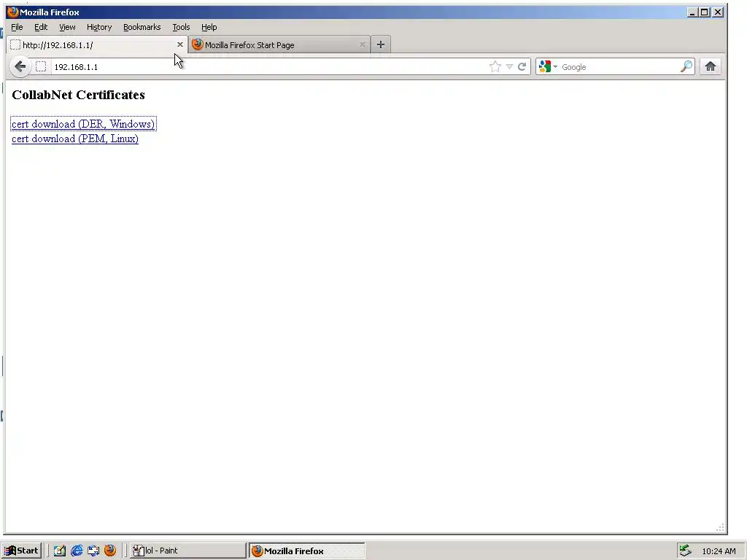This screenshot has height=560, width=747.
Task: Open the Windows Start menu
Action: [x=22, y=551]
